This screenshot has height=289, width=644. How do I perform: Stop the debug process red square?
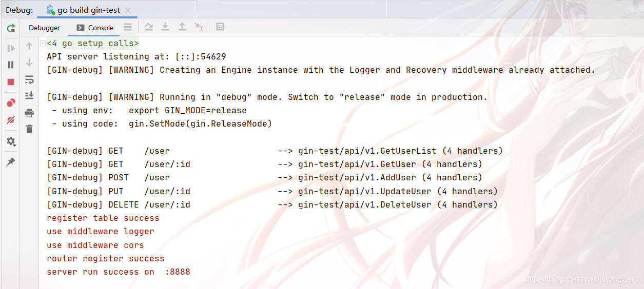tap(11, 82)
